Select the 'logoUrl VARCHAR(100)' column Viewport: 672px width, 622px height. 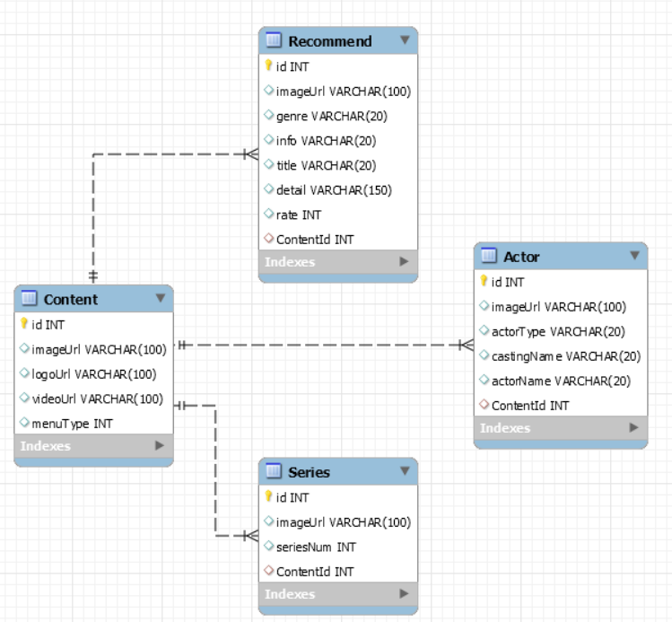(x=94, y=374)
